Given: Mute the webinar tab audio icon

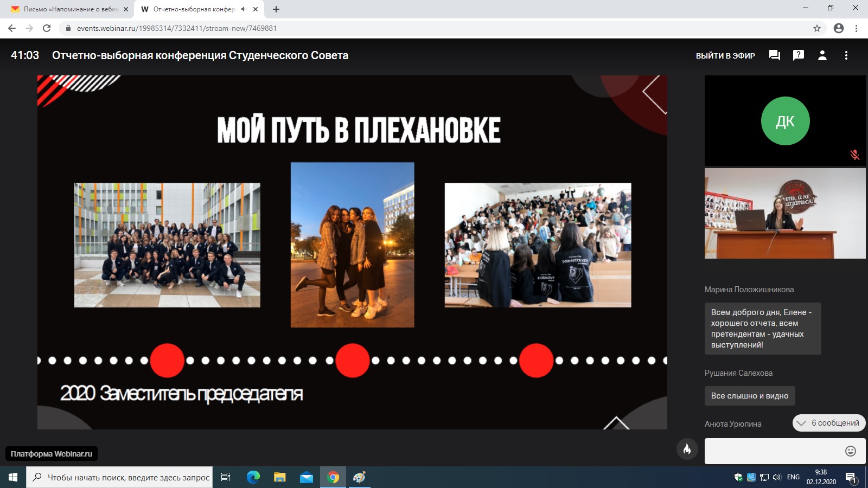Looking at the screenshot, I should [x=244, y=9].
